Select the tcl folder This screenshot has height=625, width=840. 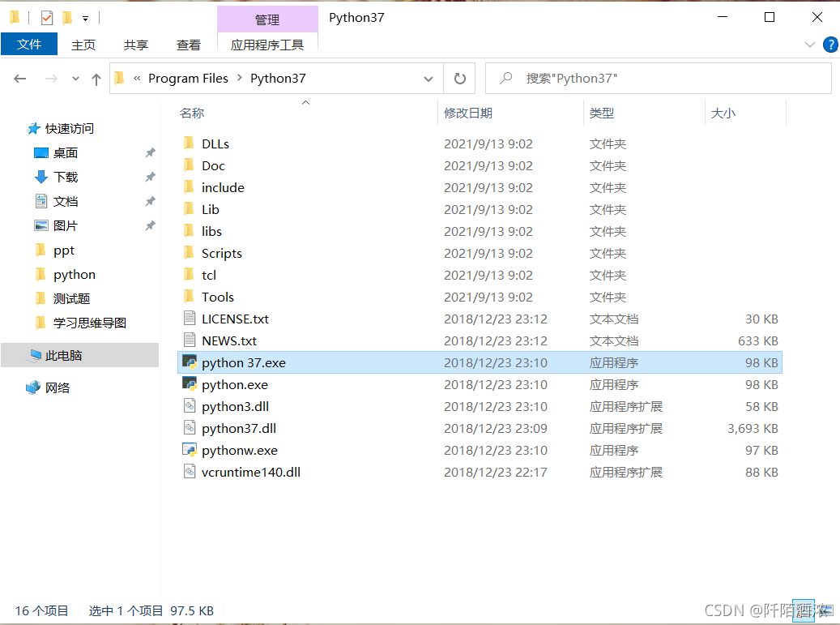click(208, 275)
